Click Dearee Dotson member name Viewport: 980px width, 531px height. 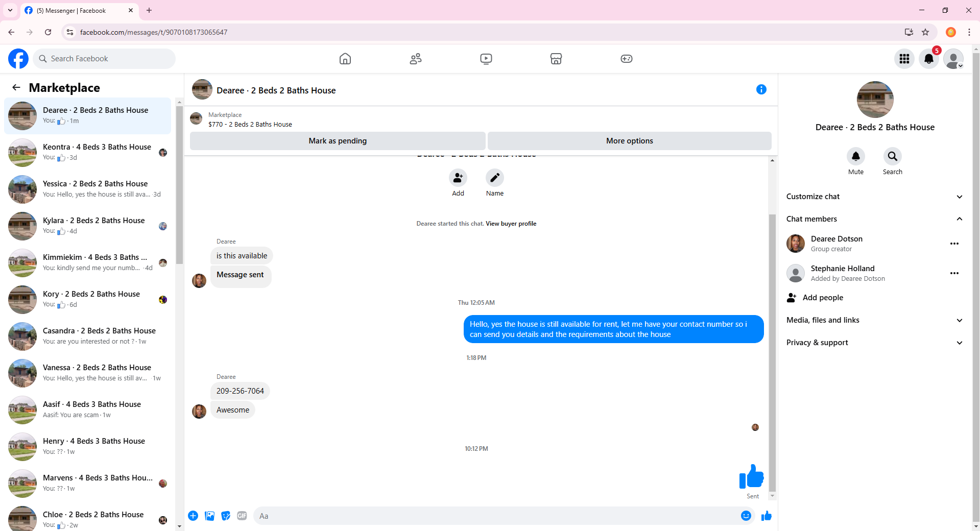pyautogui.click(x=836, y=239)
